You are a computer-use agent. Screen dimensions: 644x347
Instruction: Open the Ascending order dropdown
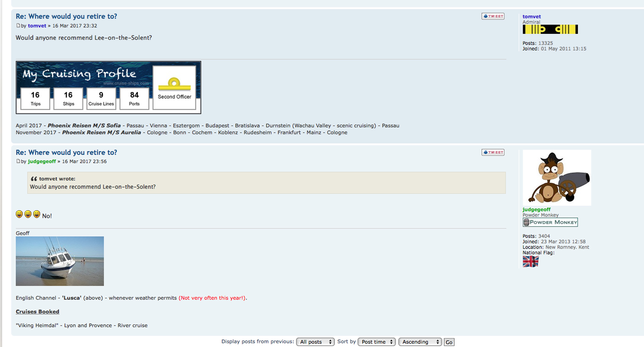pos(420,342)
